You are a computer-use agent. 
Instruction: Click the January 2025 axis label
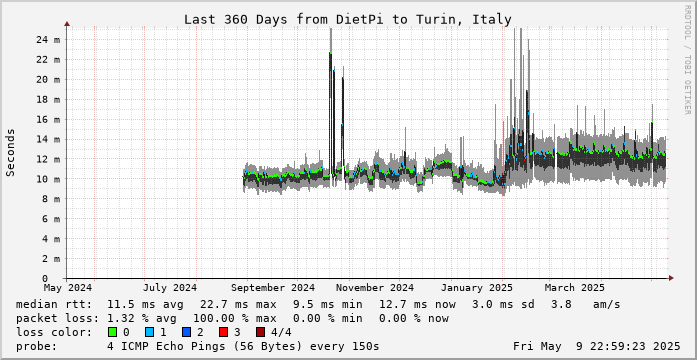pos(477,288)
